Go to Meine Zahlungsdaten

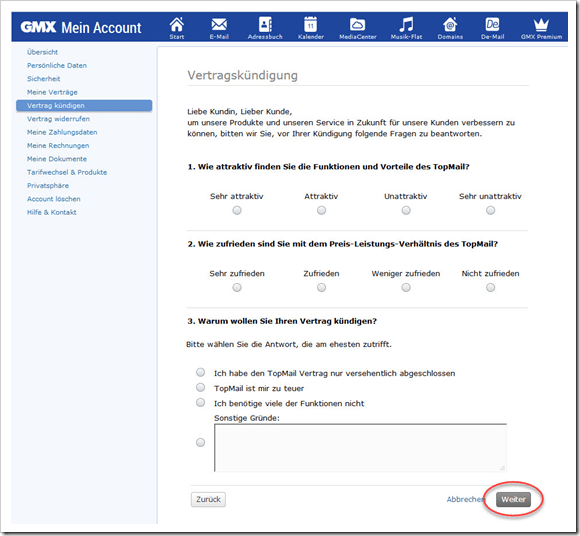click(62, 132)
